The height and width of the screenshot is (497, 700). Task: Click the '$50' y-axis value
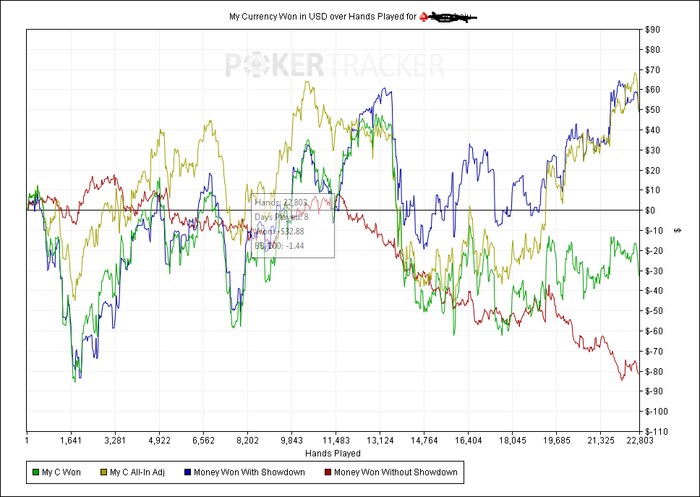(x=653, y=110)
